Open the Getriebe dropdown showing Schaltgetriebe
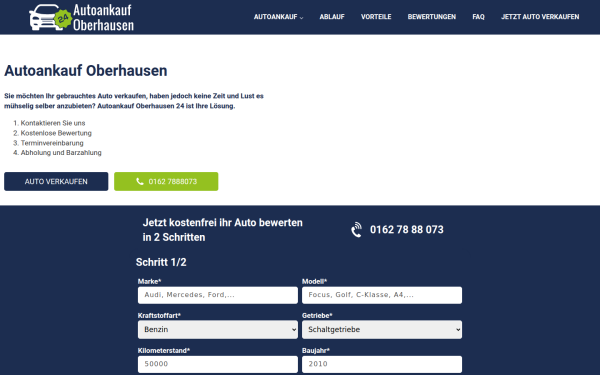 [382, 329]
